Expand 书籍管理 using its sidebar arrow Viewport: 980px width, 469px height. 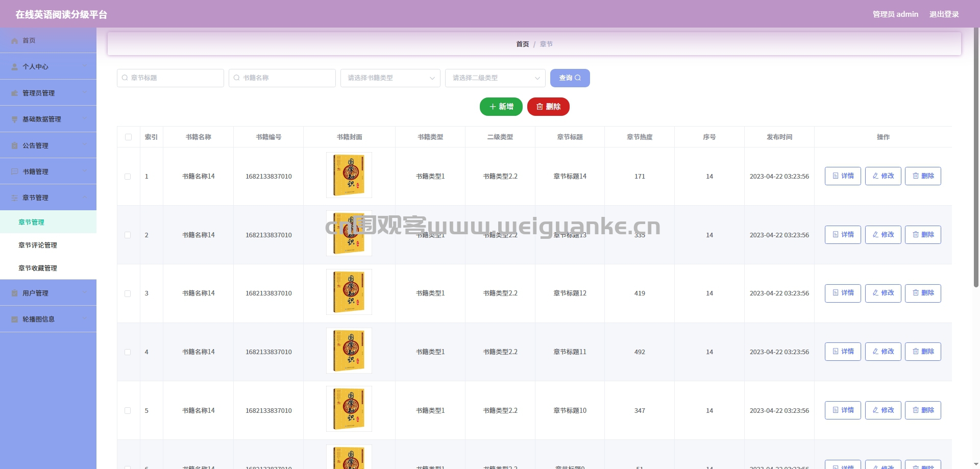(x=85, y=171)
